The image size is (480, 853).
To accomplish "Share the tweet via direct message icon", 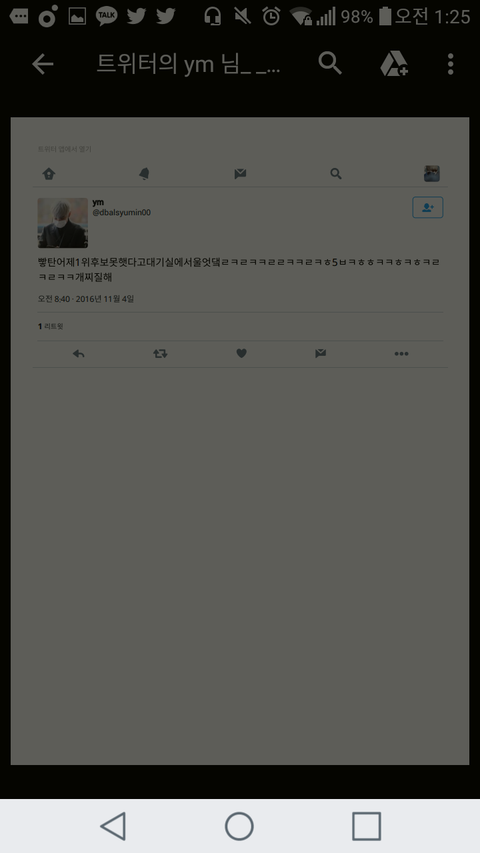I will (321, 354).
